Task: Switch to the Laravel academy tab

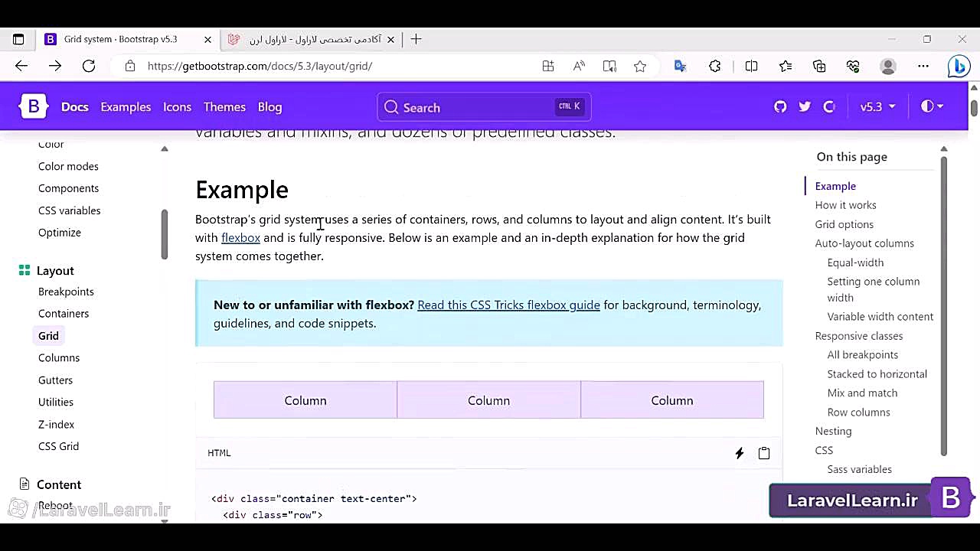Action: 312,39
